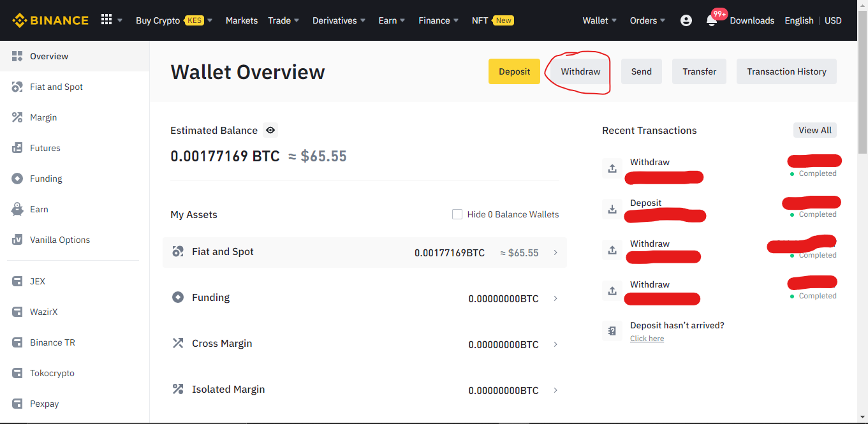868x424 pixels.
Task: Click the Overview sidebar icon
Action: 17,56
